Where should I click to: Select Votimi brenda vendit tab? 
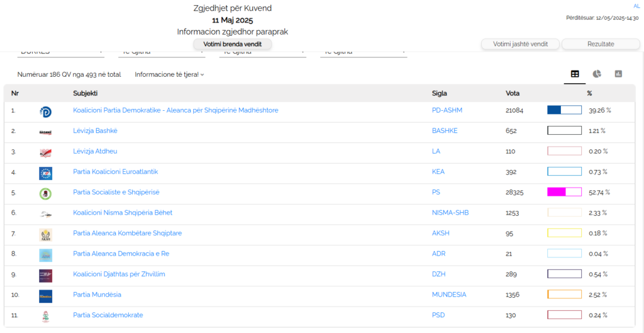[x=232, y=44]
